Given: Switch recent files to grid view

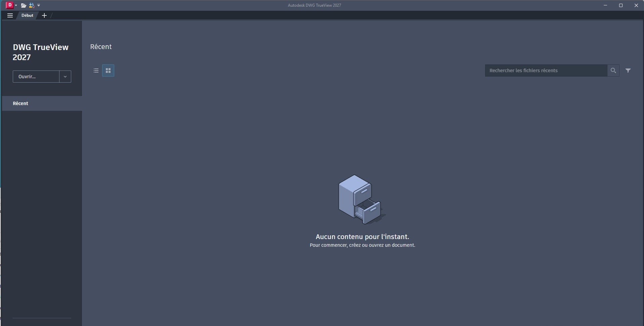Looking at the screenshot, I should coord(108,71).
